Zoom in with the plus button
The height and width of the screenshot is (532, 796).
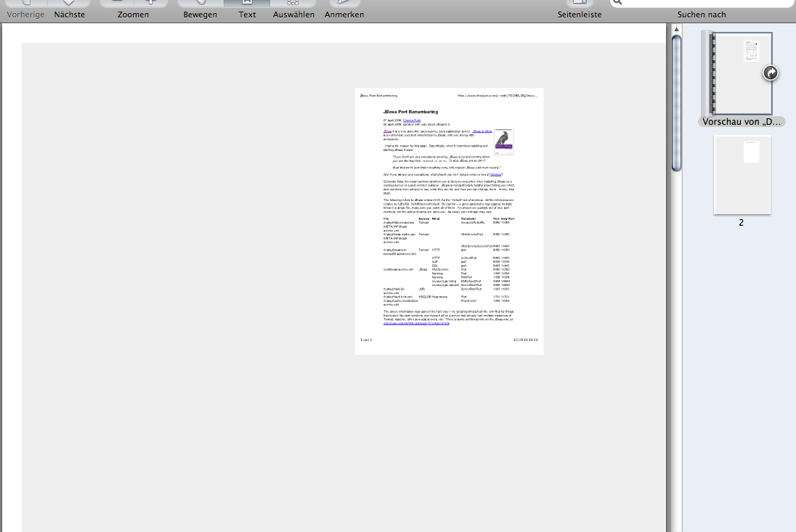(150, 3)
